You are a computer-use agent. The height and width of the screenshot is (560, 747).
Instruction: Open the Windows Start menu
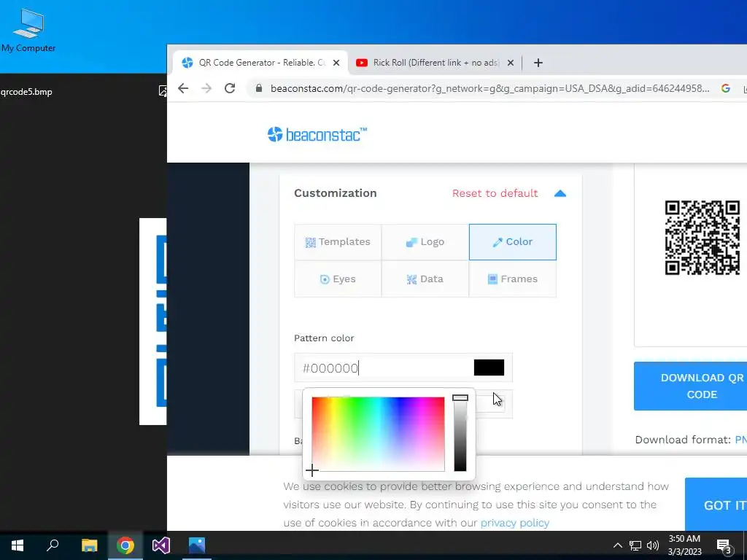coord(18,545)
